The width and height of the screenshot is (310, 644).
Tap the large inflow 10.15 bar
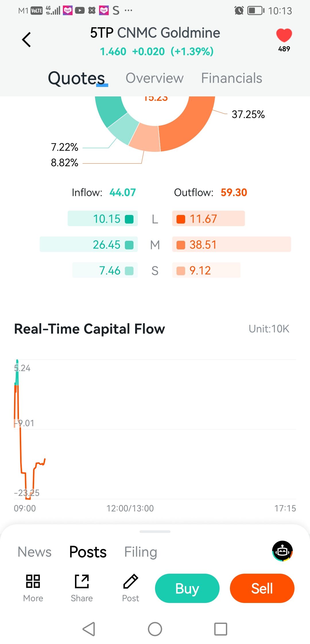tap(103, 219)
